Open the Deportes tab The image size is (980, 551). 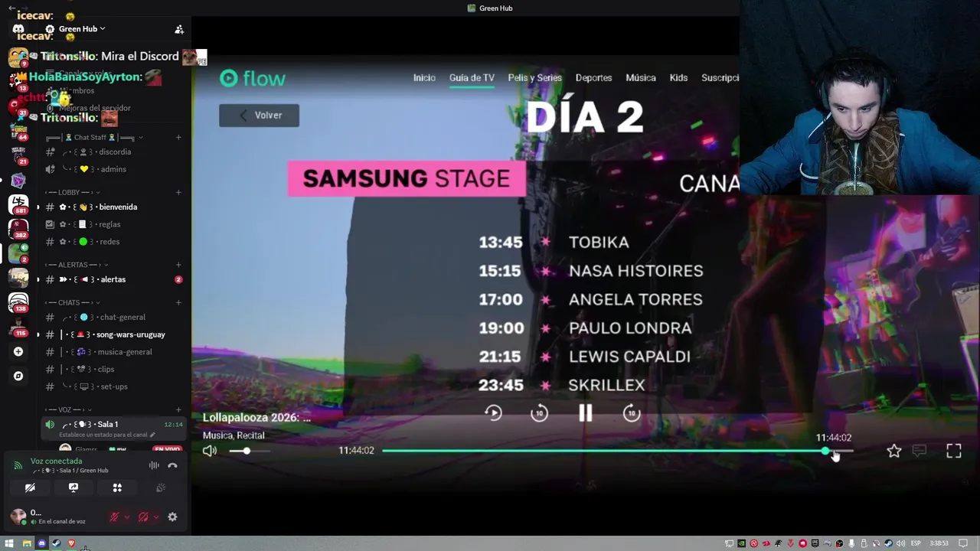click(593, 77)
